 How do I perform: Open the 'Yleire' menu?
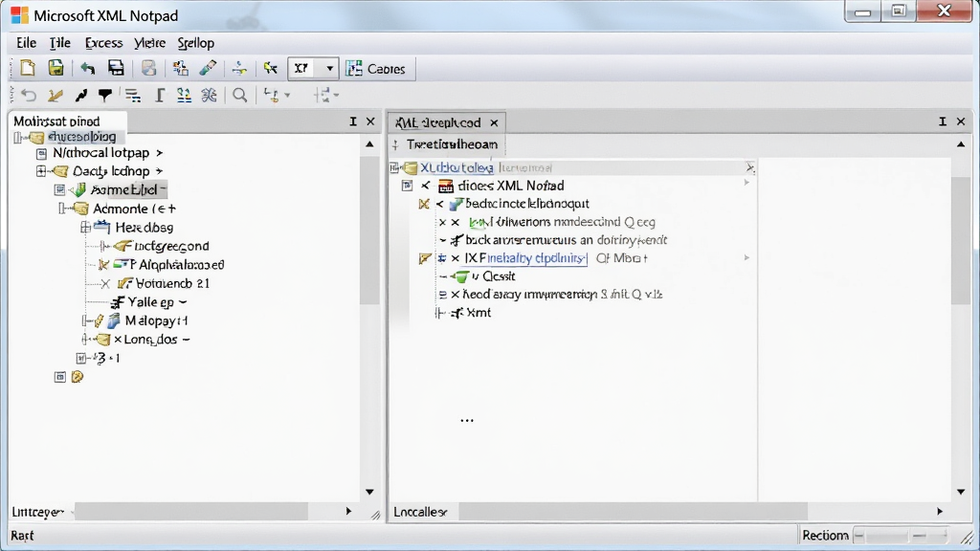point(150,43)
